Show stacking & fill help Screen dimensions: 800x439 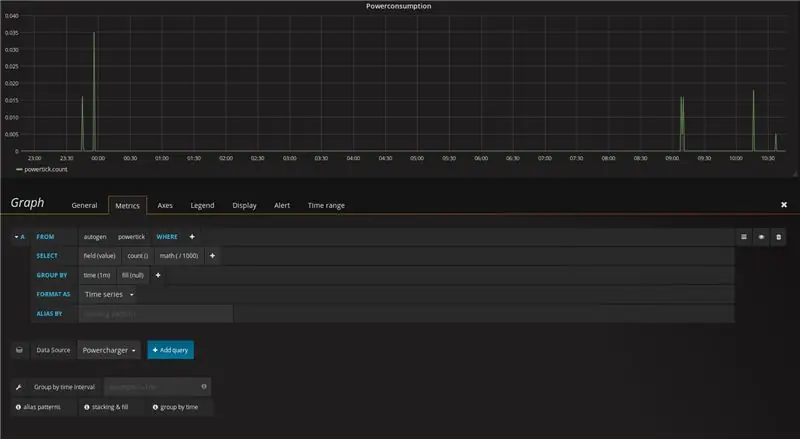[106, 407]
